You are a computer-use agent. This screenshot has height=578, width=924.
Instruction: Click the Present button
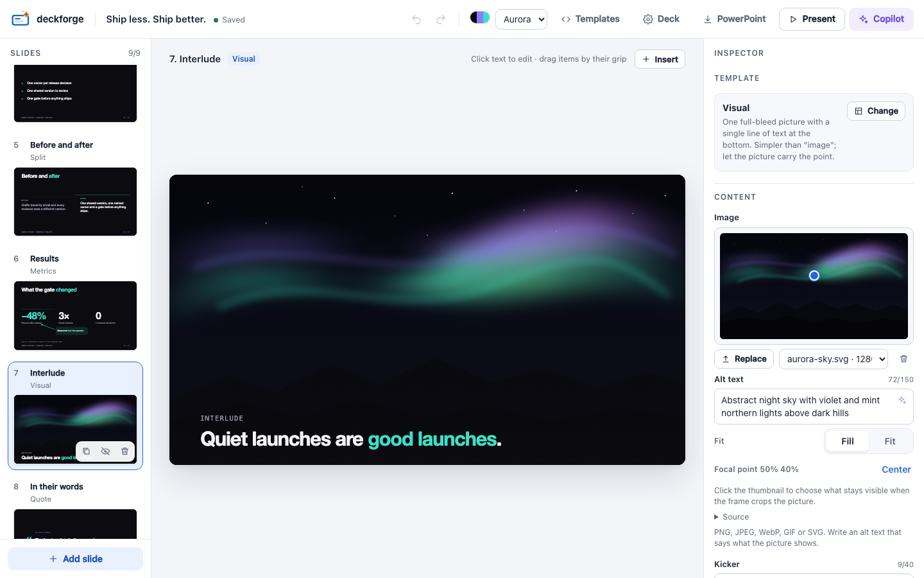tap(812, 19)
